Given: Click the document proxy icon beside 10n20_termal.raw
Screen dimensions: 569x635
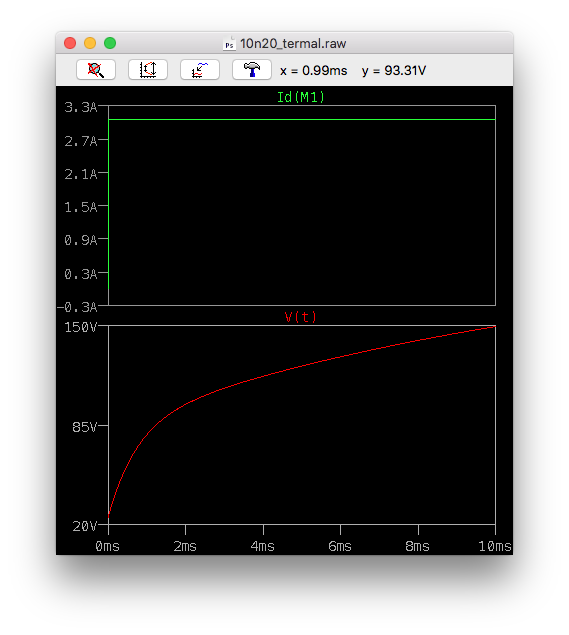Looking at the screenshot, I should coord(229,44).
